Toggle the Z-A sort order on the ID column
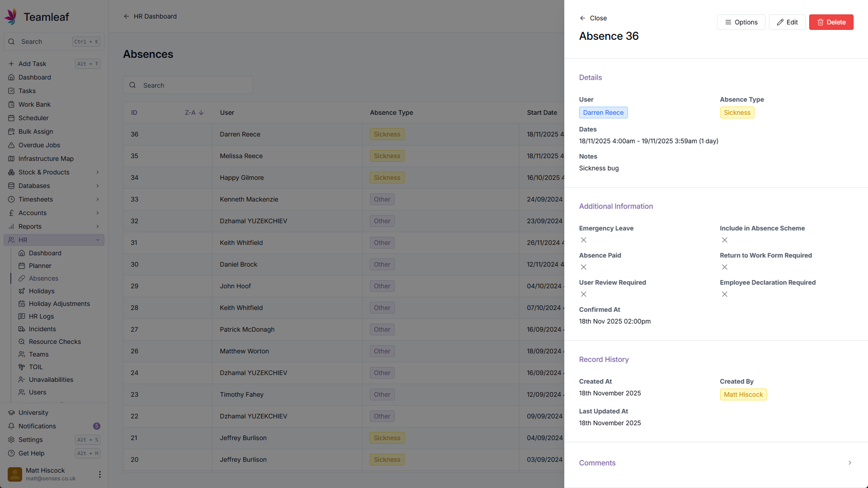The height and width of the screenshot is (488, 868). pyautogui.click(x=194, y=113)
